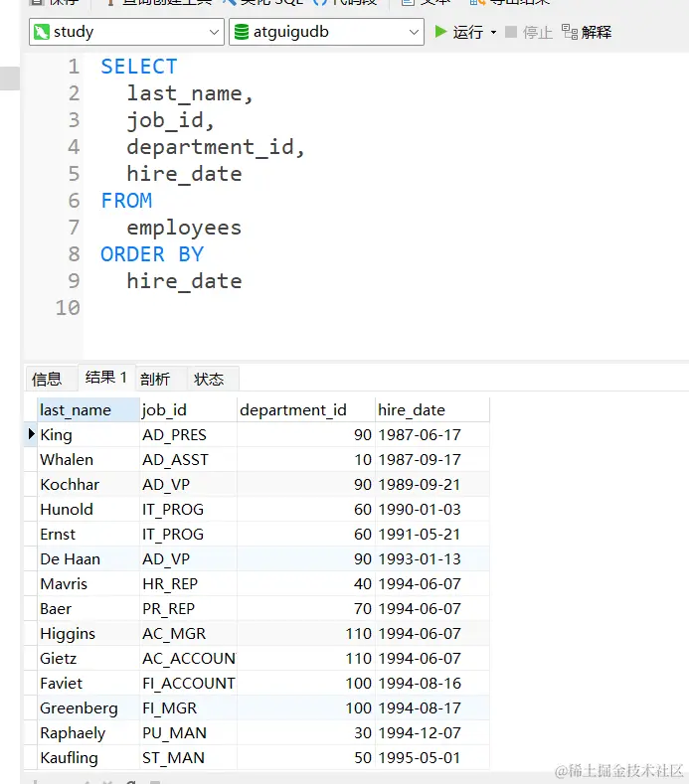Click the 1994-12-07 hire date cell
The image size is (689, 784).
point(432,733)
